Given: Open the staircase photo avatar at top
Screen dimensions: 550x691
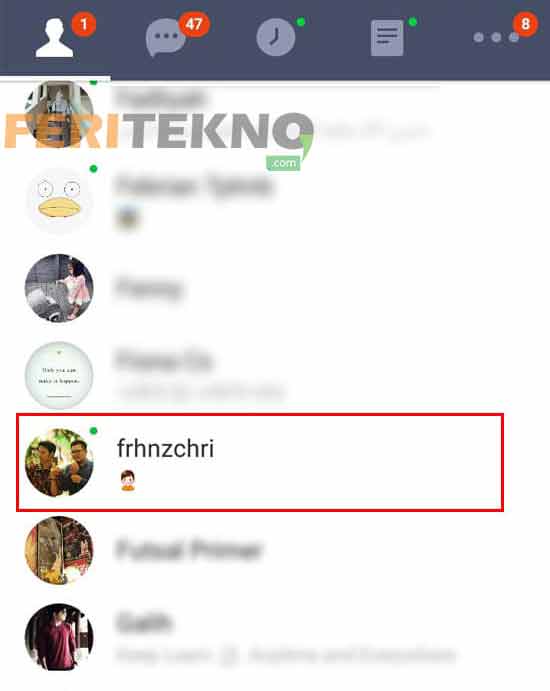Looking at the screenshot, I should (x=59, y=114).
